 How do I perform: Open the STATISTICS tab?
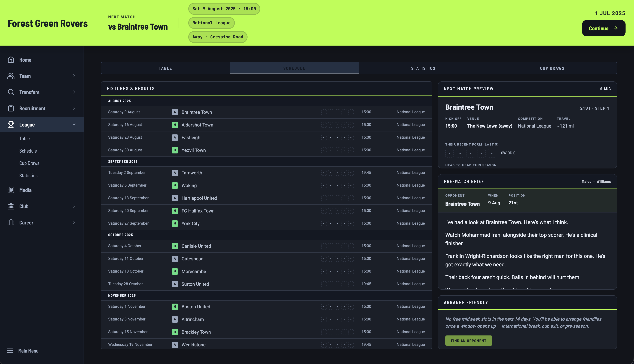(x=423, y=68)
